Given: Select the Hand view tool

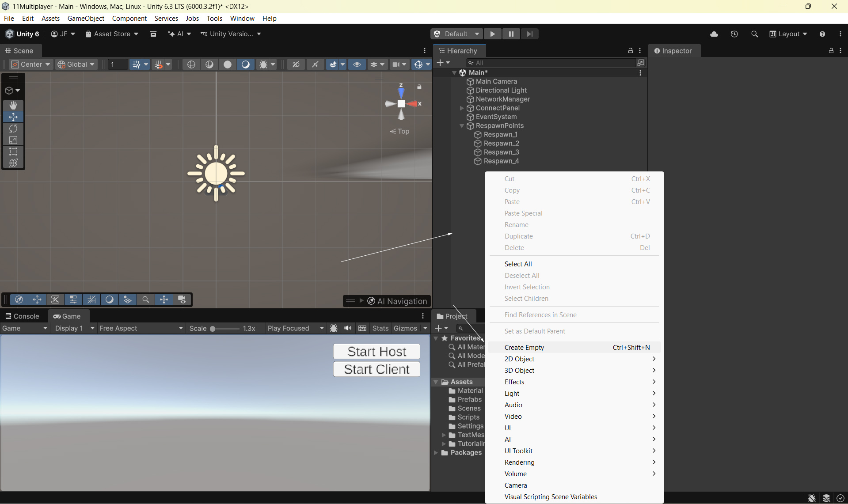Looking at the screenshot, I should point(13,105).
